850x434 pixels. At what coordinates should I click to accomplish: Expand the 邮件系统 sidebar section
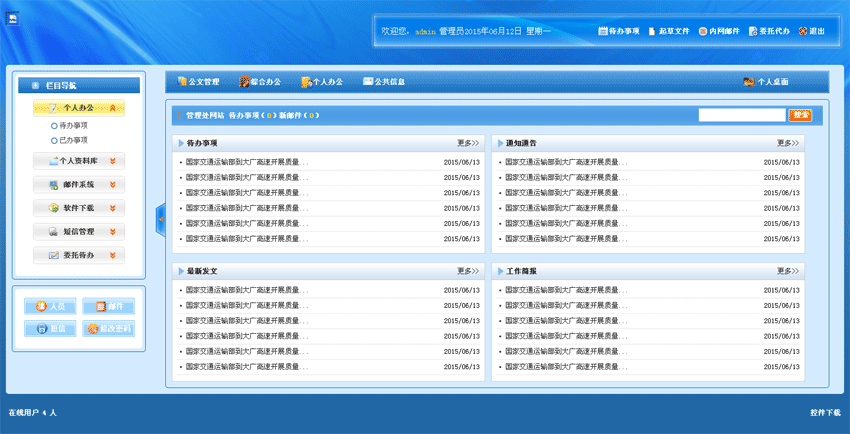[x=113, y=184]
